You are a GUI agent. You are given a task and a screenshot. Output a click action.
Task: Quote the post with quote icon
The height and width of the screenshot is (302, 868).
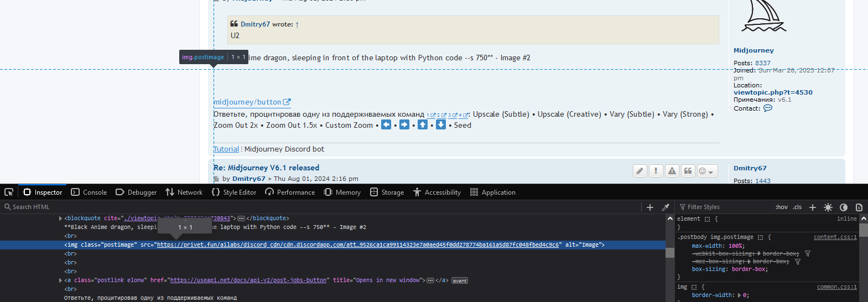[688, 171]
